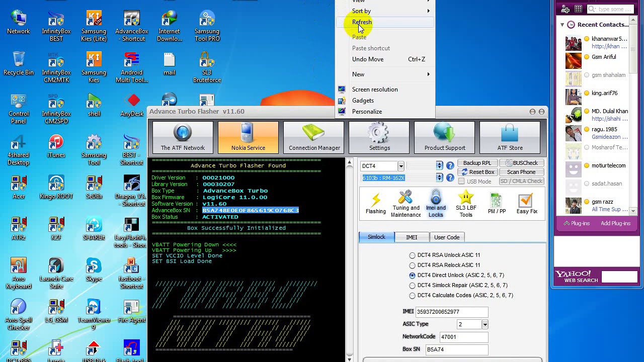Choose Undo Move from the context menu
Viewport: 644px width, 362px height.
pyautogui.click(x=385, y=59)
